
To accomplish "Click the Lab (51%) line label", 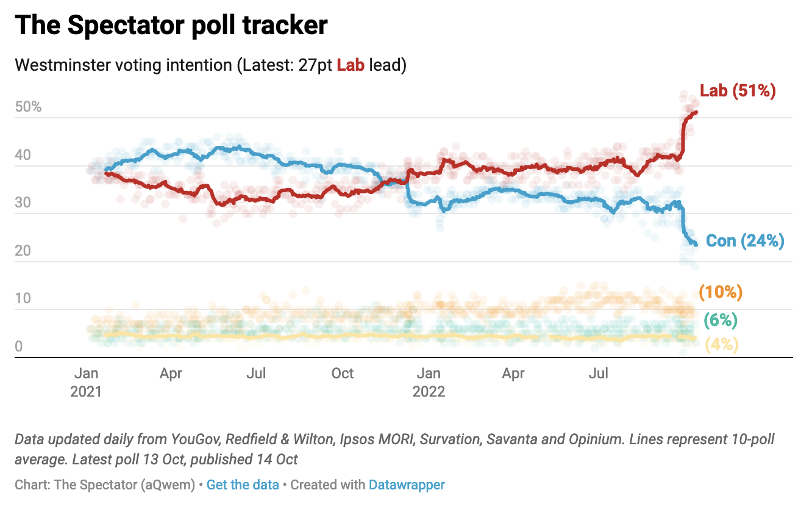I will [737, 91].
